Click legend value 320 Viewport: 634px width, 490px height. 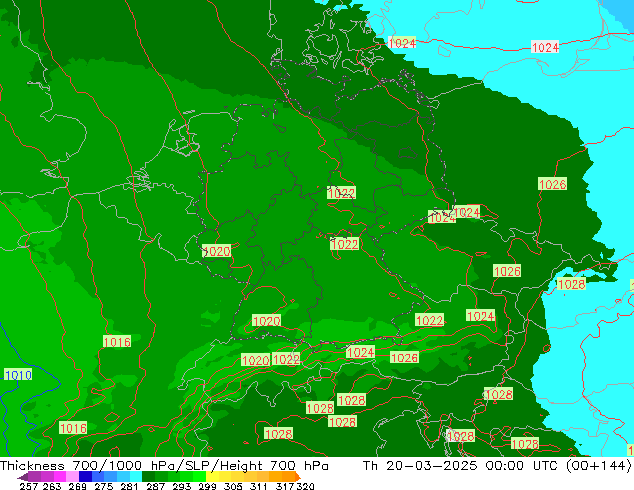(305, 486)
